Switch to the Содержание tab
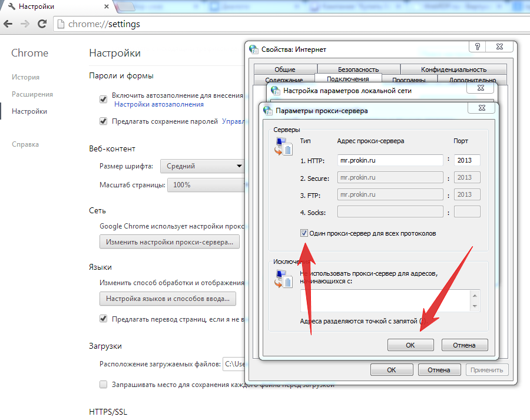530x420 pixels. [284, 80]
